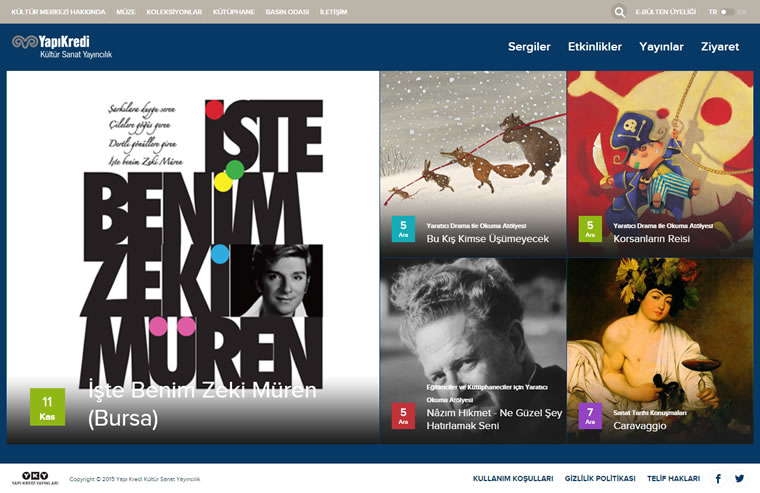
Task: Click the red 5 Ara date badge
Action: (x=403, y=416)
